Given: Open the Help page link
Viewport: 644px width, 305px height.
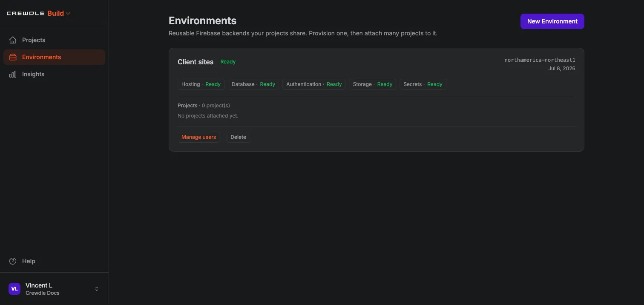Looking at the screenshot, I should coord(54,261).
